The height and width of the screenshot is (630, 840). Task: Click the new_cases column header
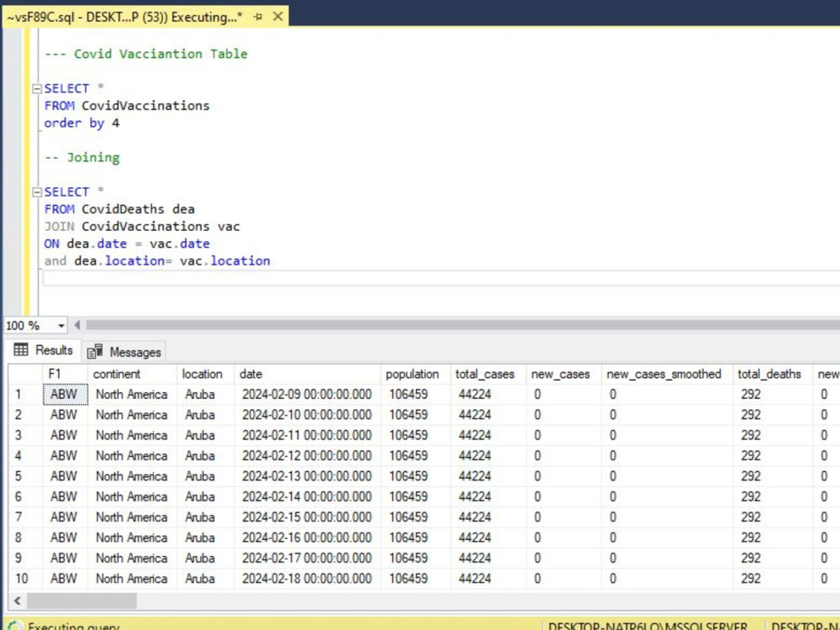564,374
